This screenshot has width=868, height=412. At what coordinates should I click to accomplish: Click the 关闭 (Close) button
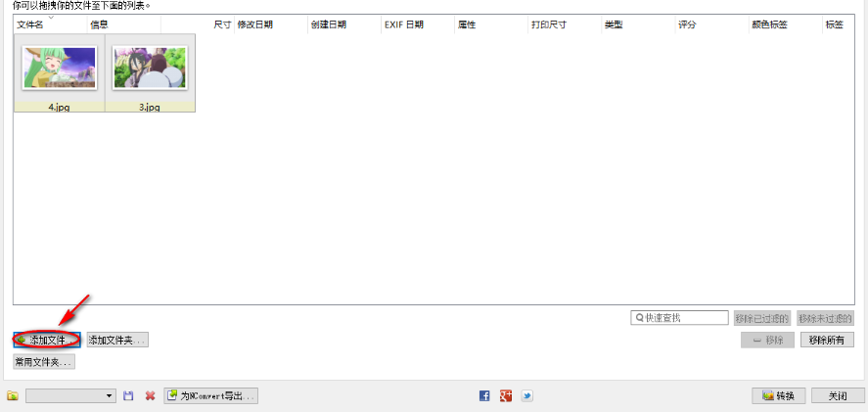click(x=838, y=396)
